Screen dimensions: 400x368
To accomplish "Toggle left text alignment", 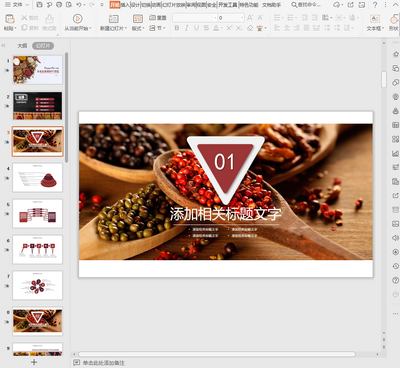I will (x=277, y=28).
